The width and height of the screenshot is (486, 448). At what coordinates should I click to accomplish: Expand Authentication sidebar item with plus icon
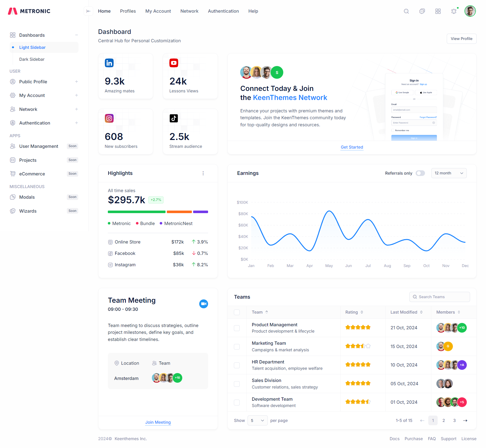(x=76, y=123)
